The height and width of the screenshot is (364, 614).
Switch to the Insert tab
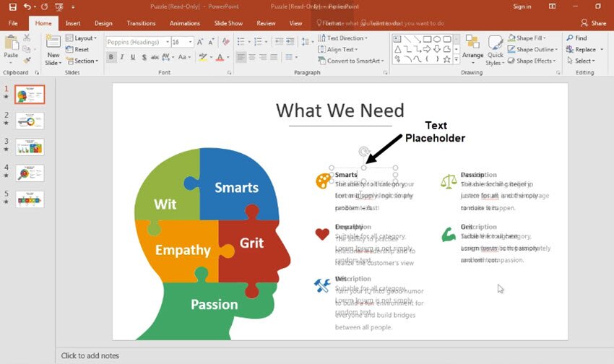coord(73,23)
